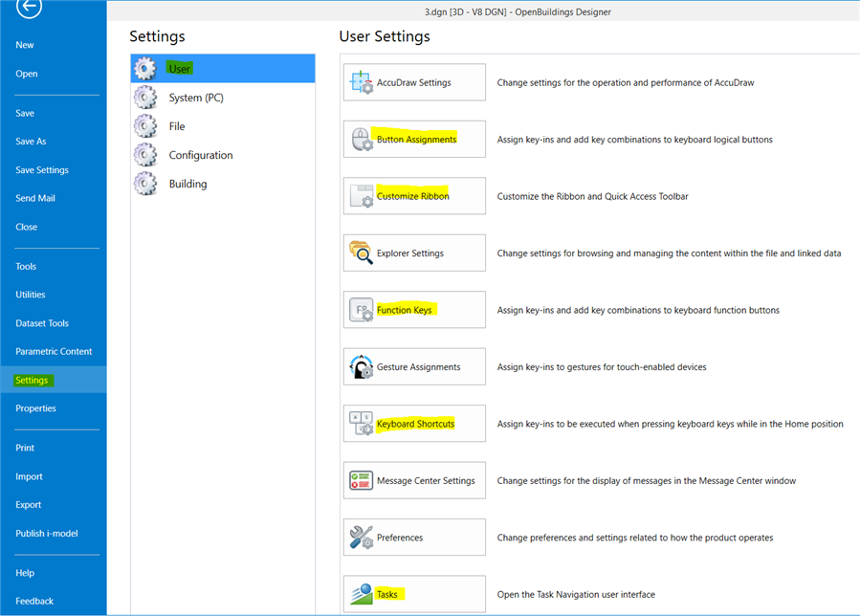Click the AccuDraw Settings icon
This screenshot has height=616, width=860.
[361, 82]
